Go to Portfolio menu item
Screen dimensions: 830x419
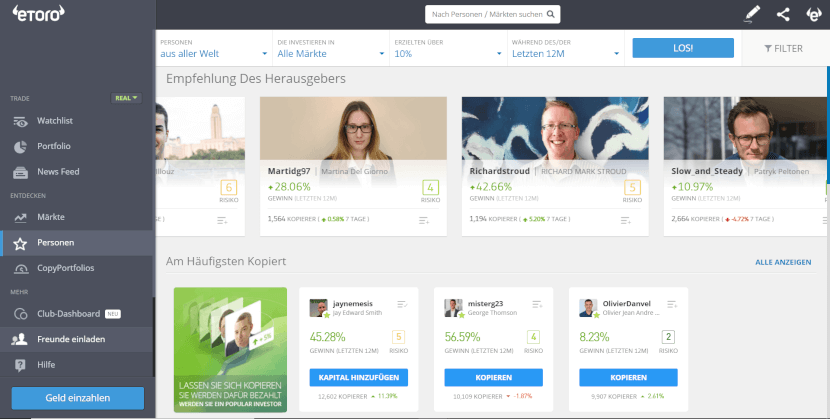pyautogui.click(x=53, y=146)
